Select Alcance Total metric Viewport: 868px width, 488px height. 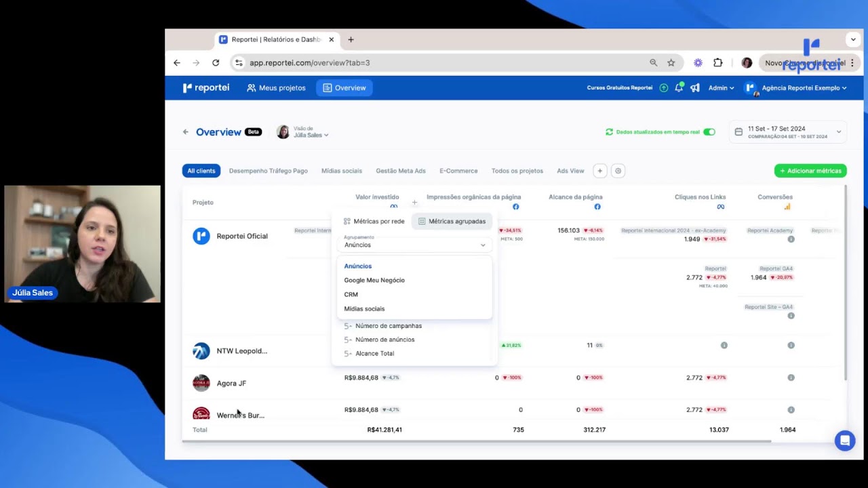[x=374, y=353]
